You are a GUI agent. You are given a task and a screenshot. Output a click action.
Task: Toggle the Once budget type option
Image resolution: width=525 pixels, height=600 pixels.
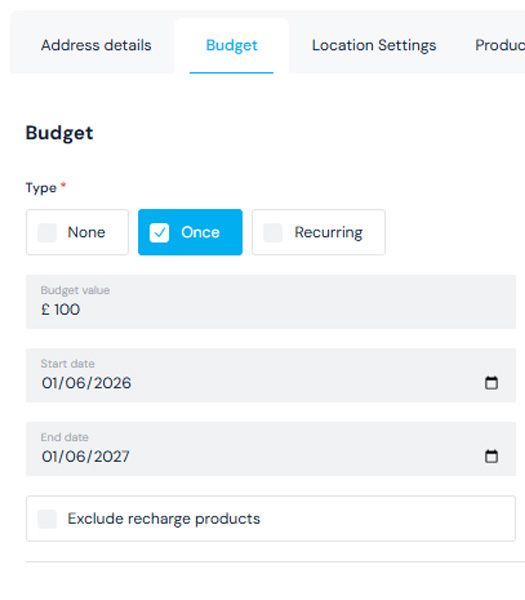[190, 232]
